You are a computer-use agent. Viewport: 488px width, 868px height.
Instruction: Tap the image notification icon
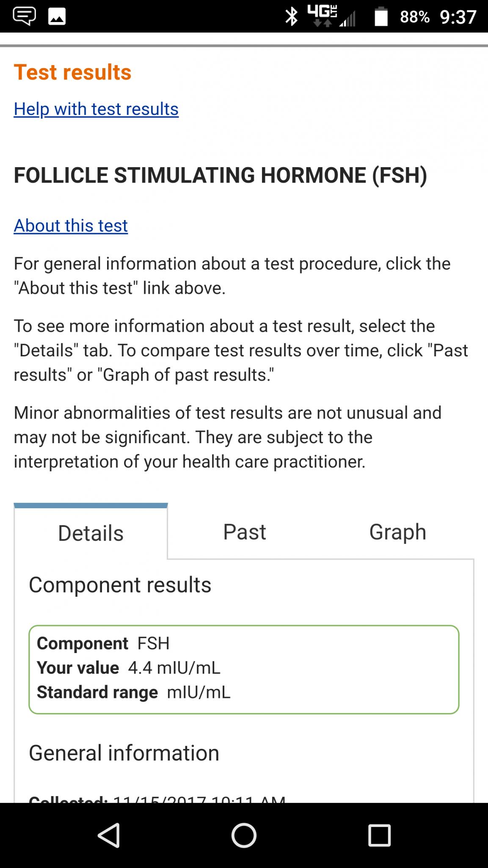[x=57, y=17]
